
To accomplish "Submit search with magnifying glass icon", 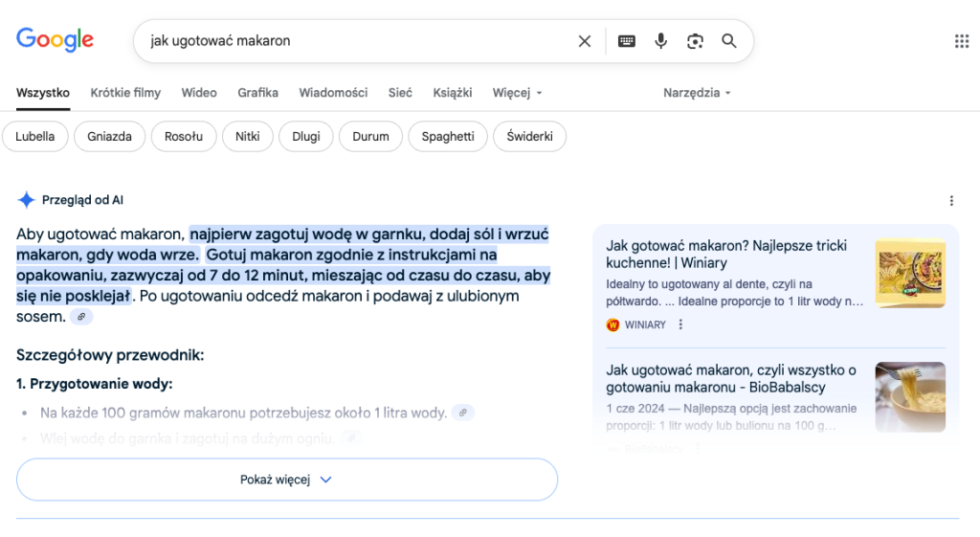I will click(x=728, y=41).
